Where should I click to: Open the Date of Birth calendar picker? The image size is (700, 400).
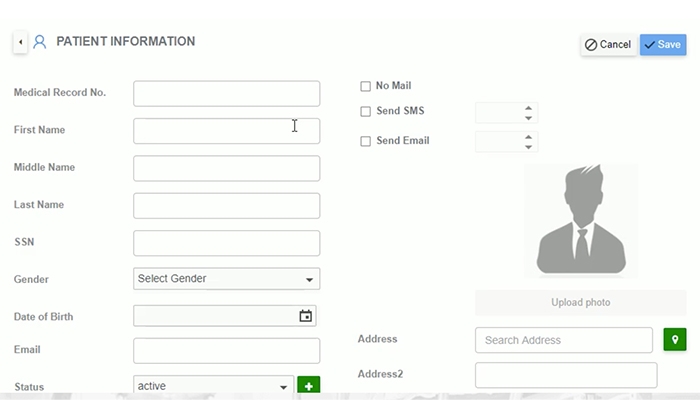coord(305,316)
